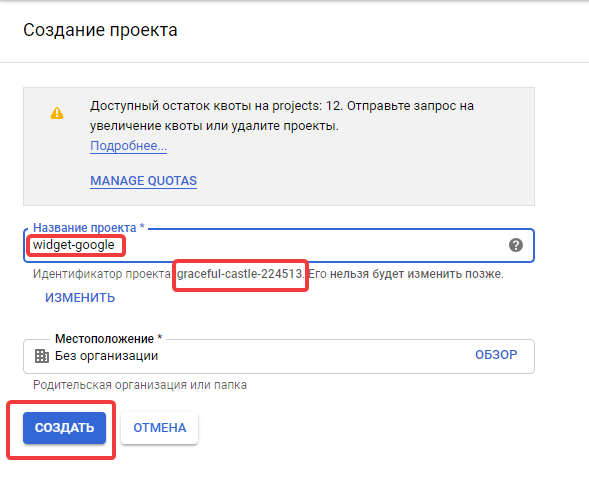589x488 pixels.
Task: Click the Название проекта field label
Action: (x=89, y=228)
